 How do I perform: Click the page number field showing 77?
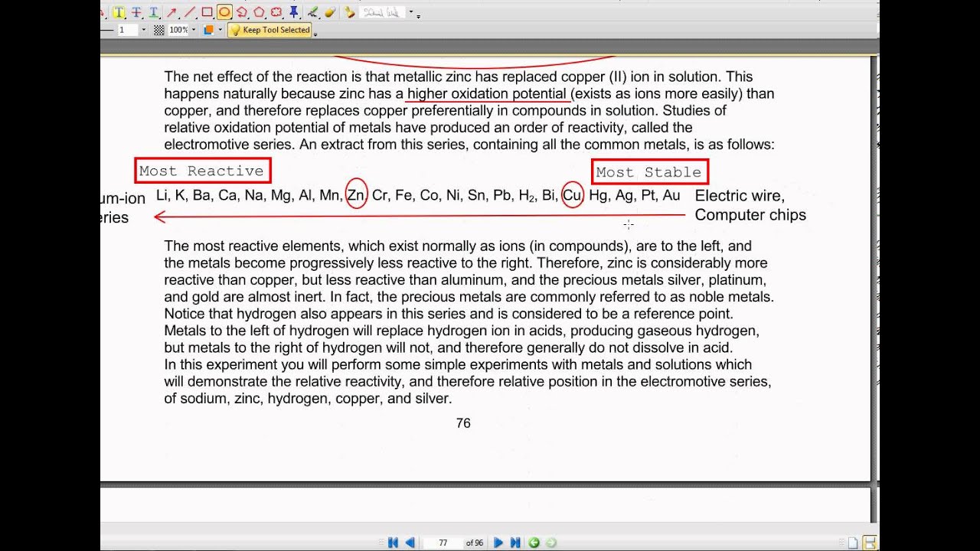(443, 543)
